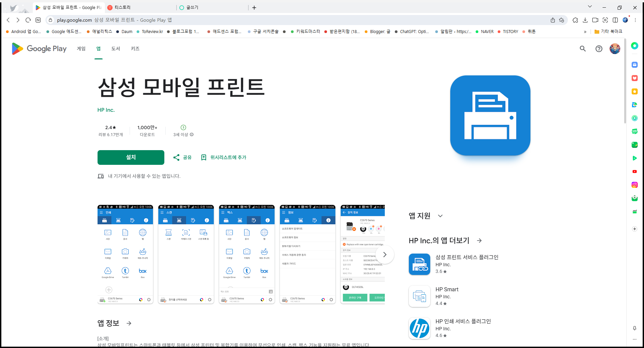The width and height of the screenshot is (644, 348).
Task: Open the HP Inc. developer link
Action: point(106,109)
